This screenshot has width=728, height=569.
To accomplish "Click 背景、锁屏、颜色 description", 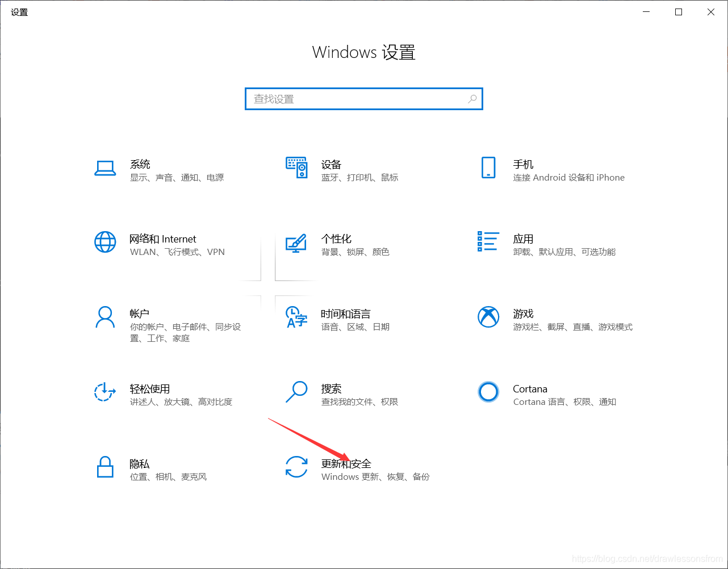I will click(355, 252).
